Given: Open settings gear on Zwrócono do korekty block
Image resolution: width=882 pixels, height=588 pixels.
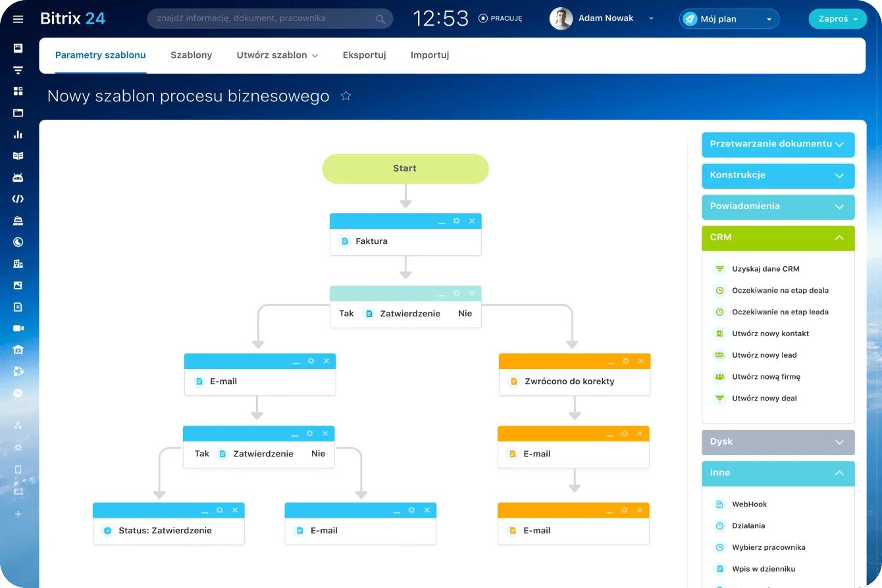Looking at the screenshot, I should tap(625, 361).
